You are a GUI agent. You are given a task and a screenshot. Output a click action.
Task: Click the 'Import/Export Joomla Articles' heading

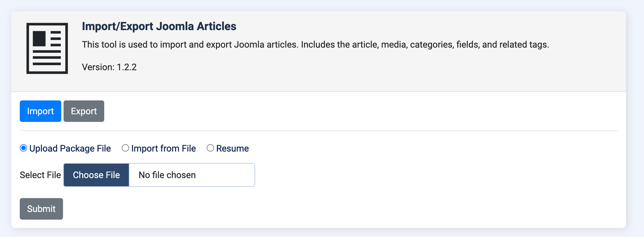tap(159, 26)
